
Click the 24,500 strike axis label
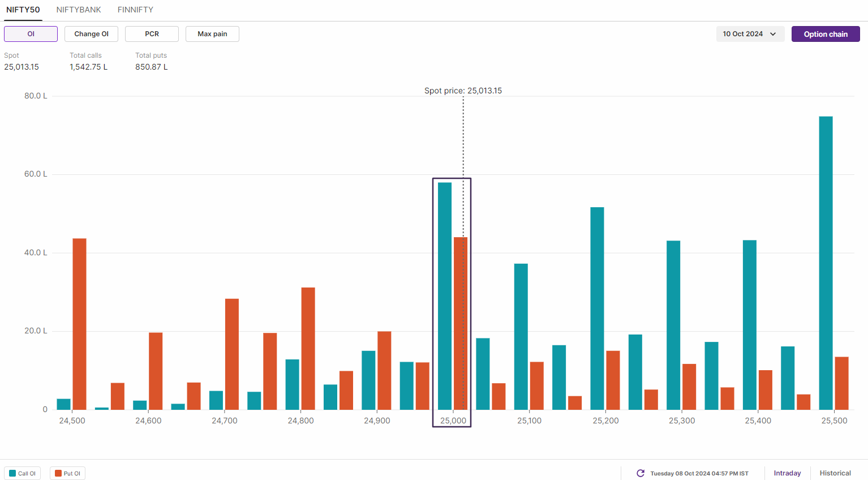72,421
